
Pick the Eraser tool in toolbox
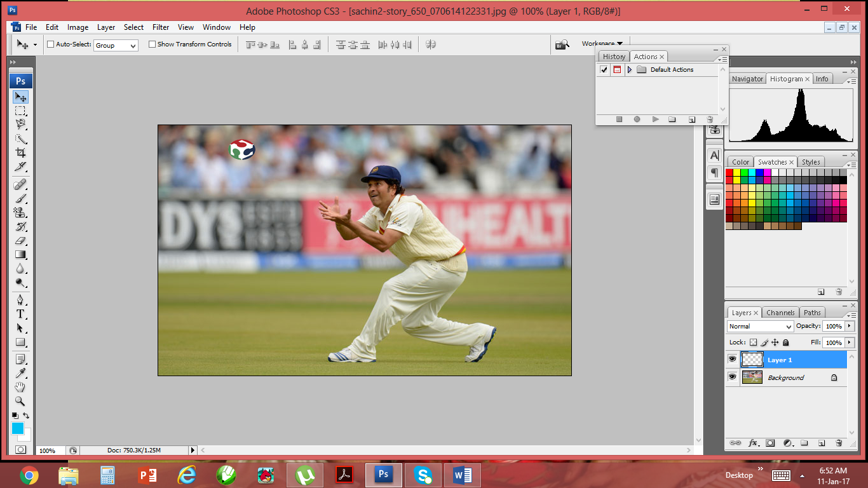[x=20, y=241]
